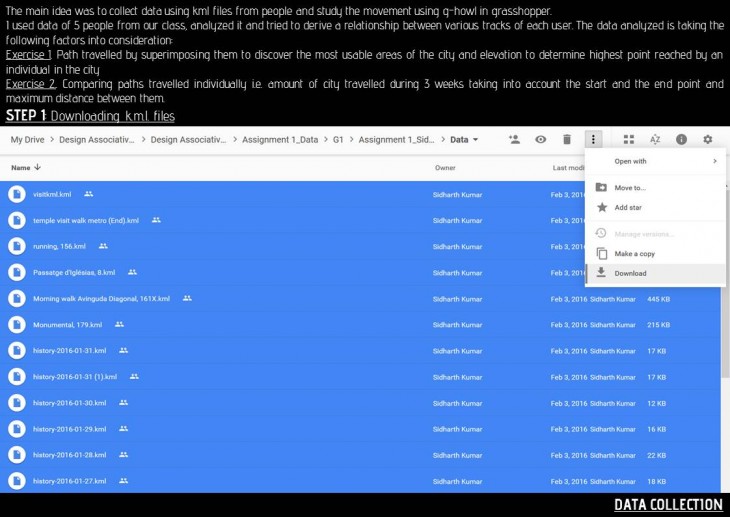Select Make a copy menu item

pos(634,254)
